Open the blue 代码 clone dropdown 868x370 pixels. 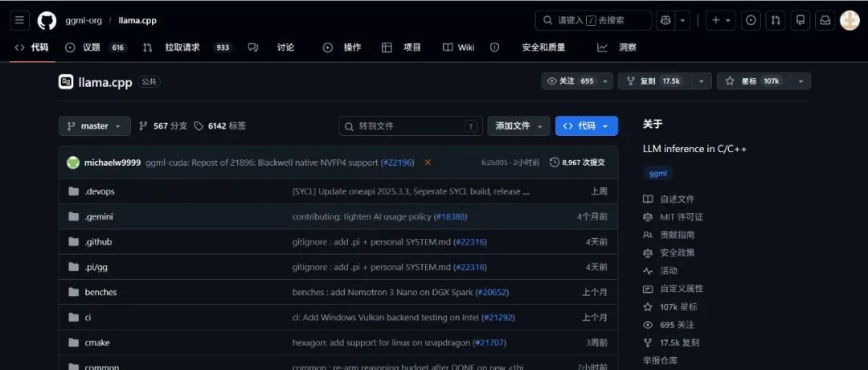tap(586, 125)
